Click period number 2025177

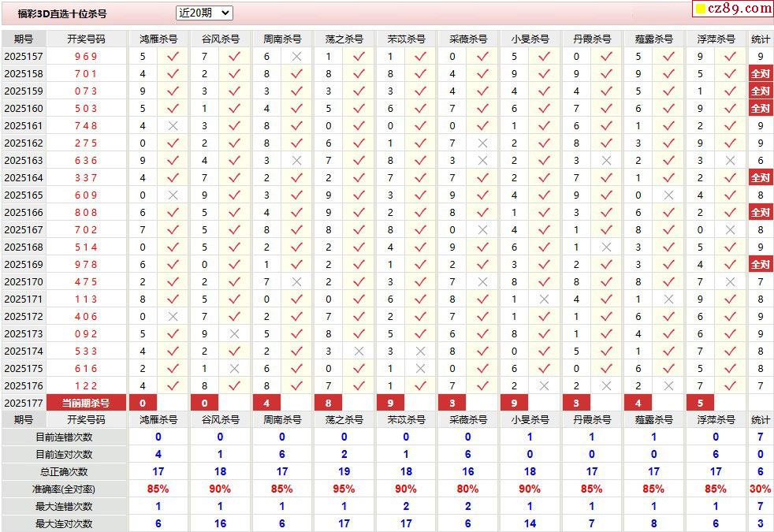23,404
